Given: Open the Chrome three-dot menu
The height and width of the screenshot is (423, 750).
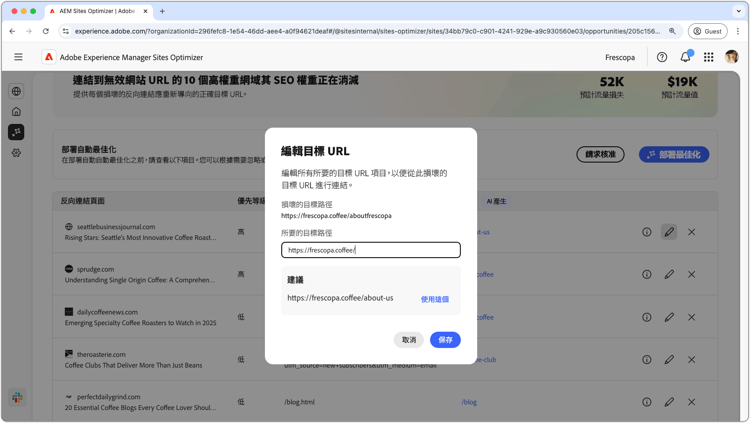Looking at the screenshot, I should pyautogui.click(x=738, y=31).
